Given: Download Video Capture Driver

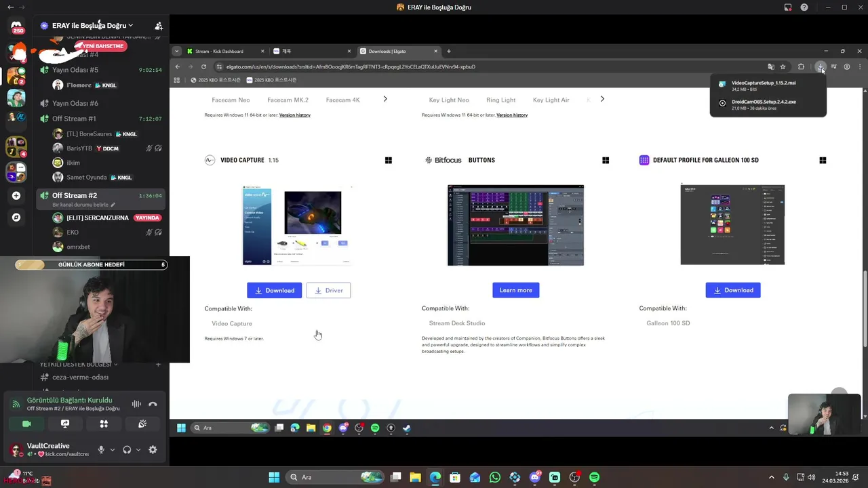Looking at the screenshot, I should [x=328, y=290].
